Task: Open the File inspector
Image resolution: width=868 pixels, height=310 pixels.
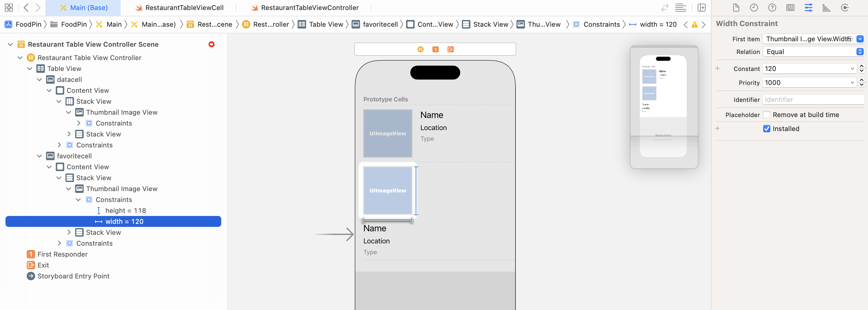Action: (x=736, y=7)
